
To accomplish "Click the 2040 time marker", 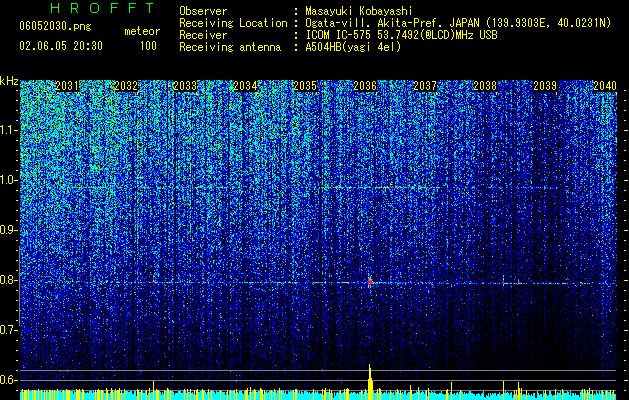I will tap(605, 86).
